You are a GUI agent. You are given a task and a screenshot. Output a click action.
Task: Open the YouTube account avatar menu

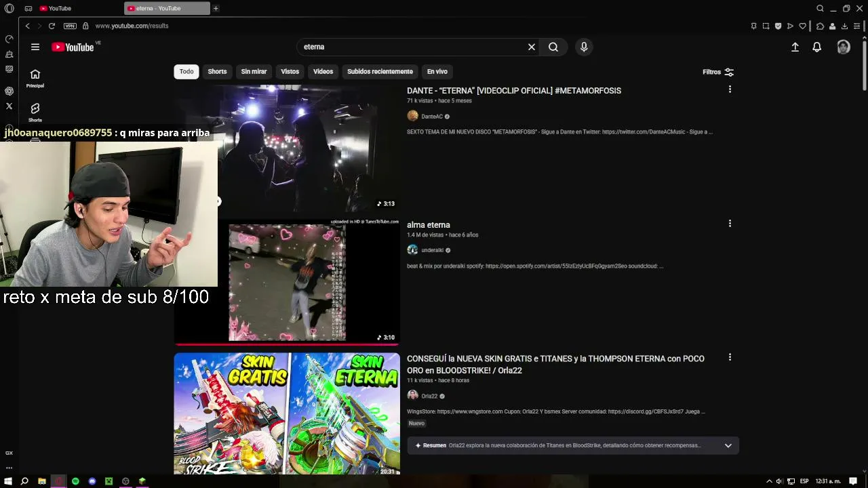click(x=844, y=47)
